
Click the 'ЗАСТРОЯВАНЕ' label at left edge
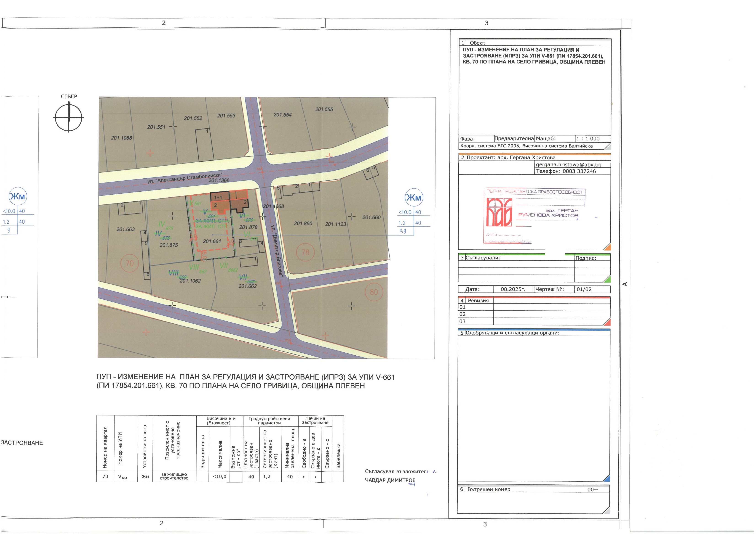click(22, 443)
